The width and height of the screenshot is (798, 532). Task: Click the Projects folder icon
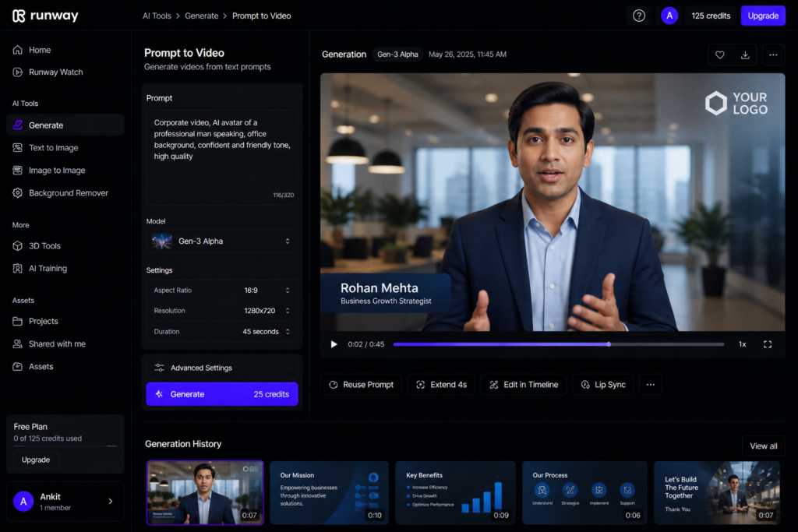point(18,322)
